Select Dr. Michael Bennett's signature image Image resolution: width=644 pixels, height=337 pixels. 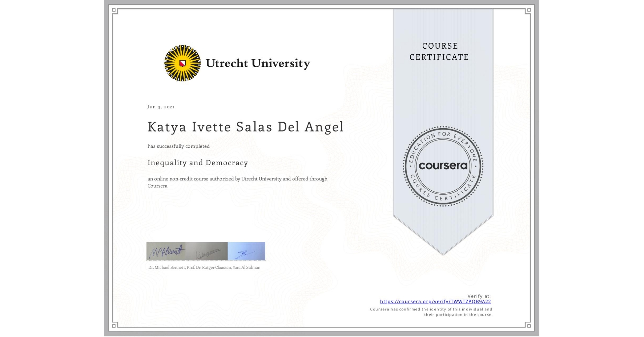coord(165,251)
